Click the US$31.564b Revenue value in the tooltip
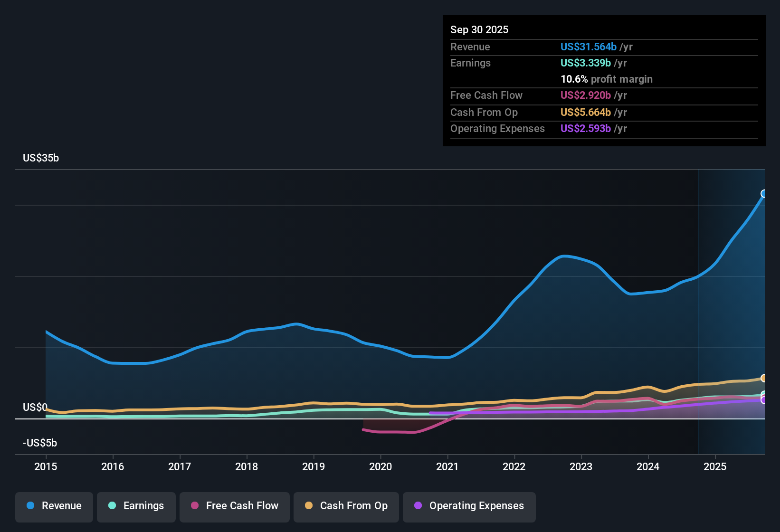Screen dimensions: 780x532 [x=589, y=47]
